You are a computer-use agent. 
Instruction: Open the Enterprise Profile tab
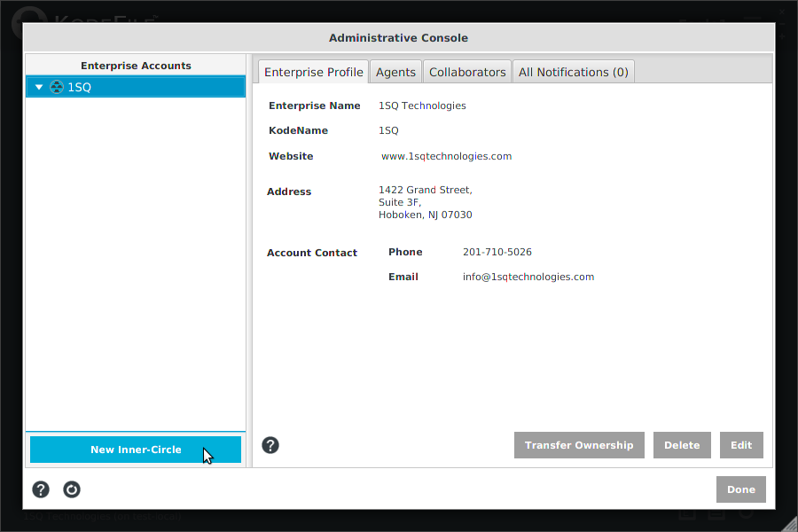click(314, 72)
